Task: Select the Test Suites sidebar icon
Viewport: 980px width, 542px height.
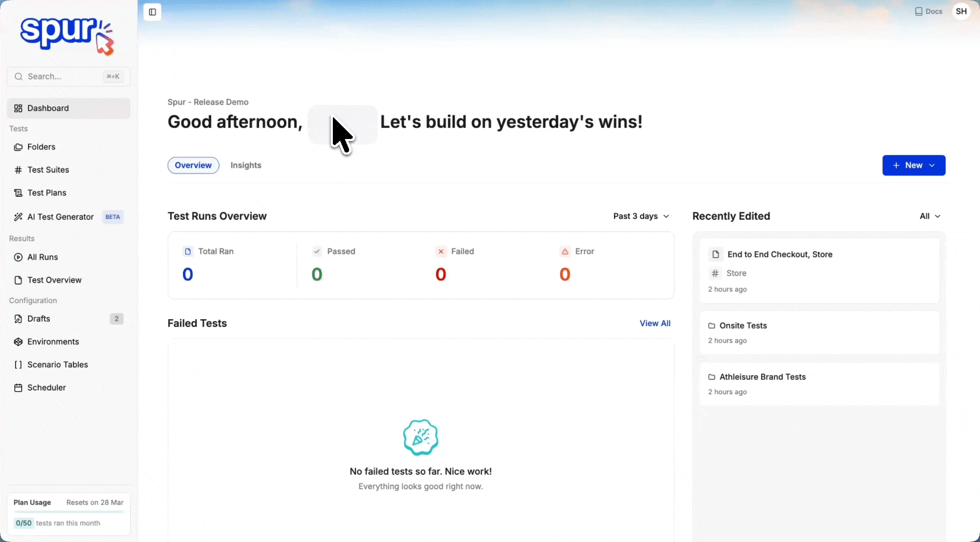Action: click(x=18, y=170)
